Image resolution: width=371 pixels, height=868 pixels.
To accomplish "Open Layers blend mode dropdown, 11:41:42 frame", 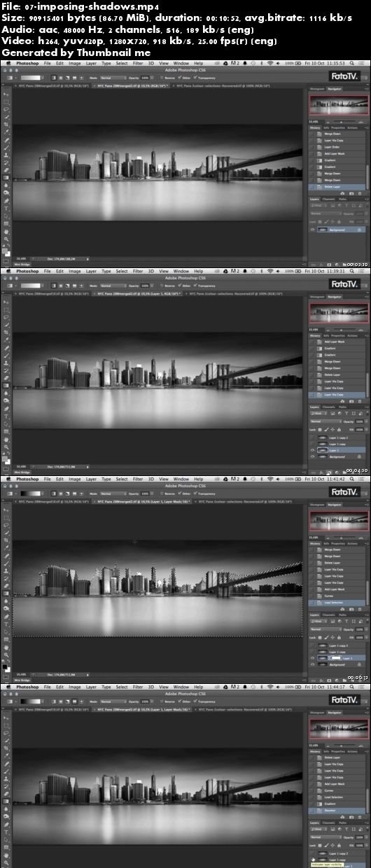I will coord(325,629).
